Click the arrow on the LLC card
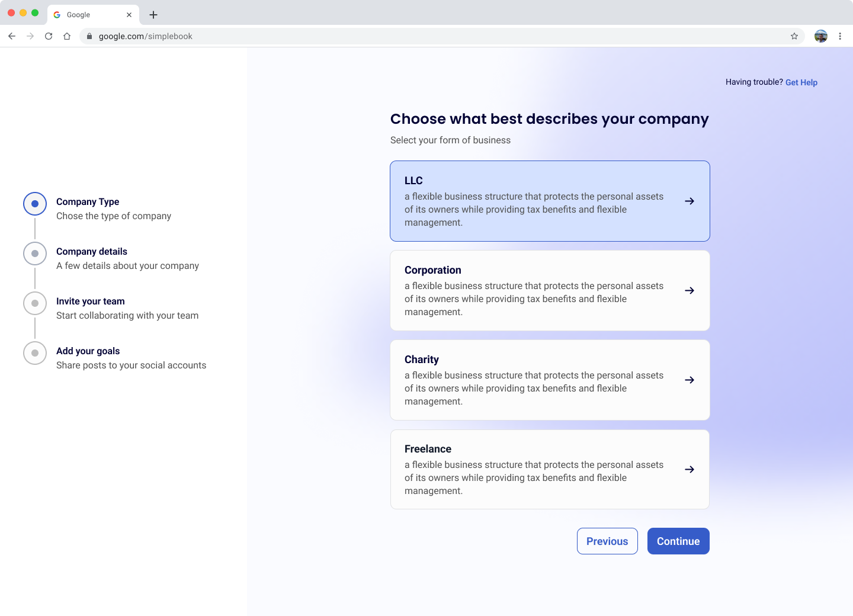This screenshot has height=616, width=853. (x=690, y=201)
